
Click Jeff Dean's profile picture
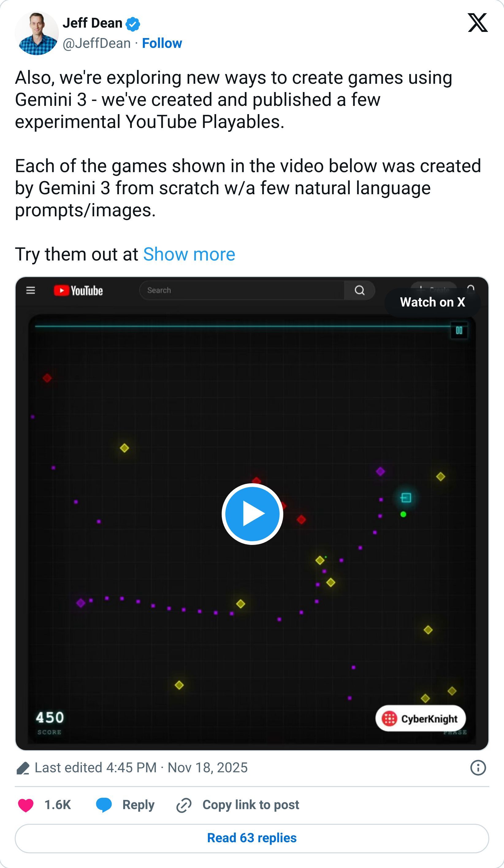(36, 33)
